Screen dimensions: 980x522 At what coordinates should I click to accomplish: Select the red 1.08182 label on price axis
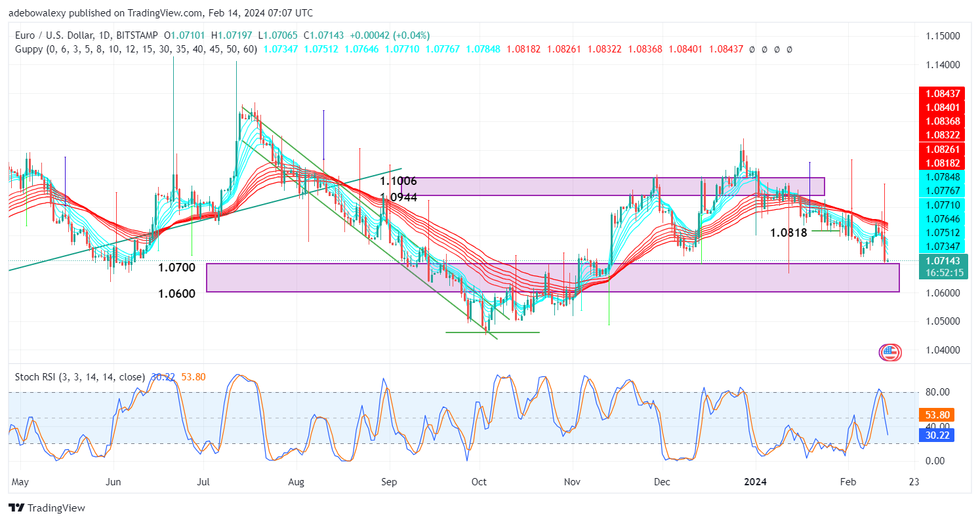tap(943, 162)
